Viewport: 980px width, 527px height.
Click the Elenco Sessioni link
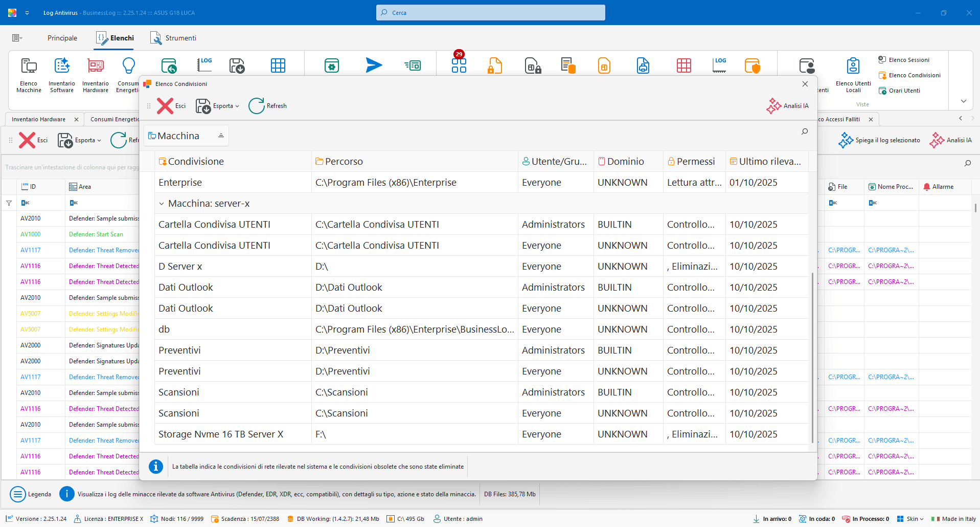coord(908,60)
